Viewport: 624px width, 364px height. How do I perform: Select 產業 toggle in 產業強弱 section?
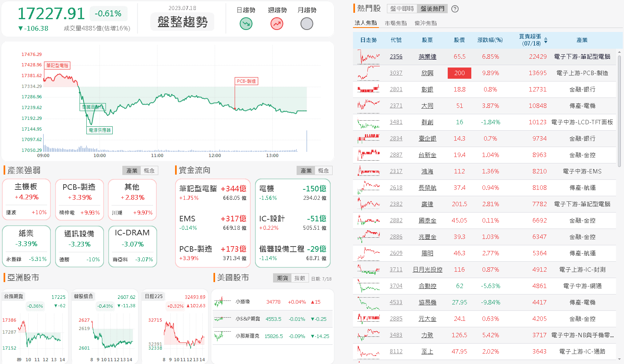pyautogui.click(x=132, y=171)
